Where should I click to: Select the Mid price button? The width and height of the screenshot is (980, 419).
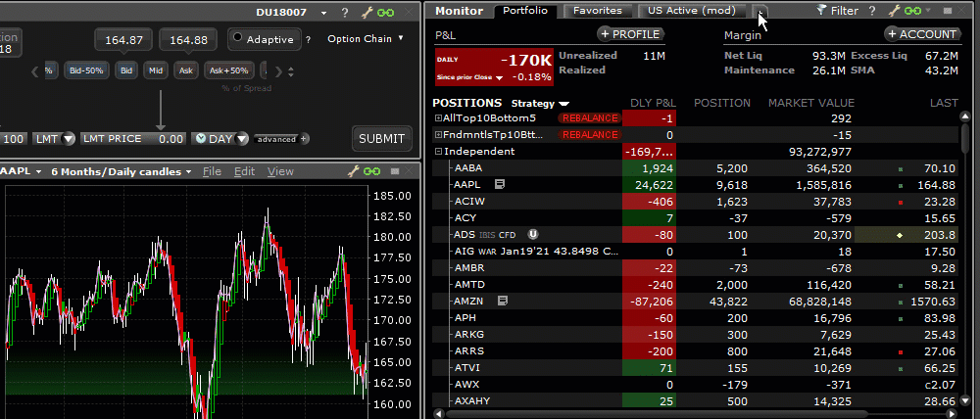click(x=156, y=70)
